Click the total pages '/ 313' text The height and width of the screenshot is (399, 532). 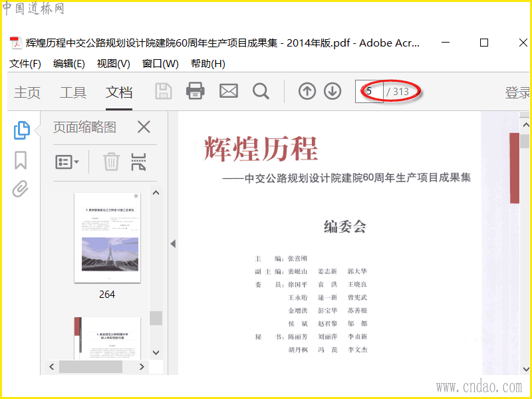click(x=397, y=92)
